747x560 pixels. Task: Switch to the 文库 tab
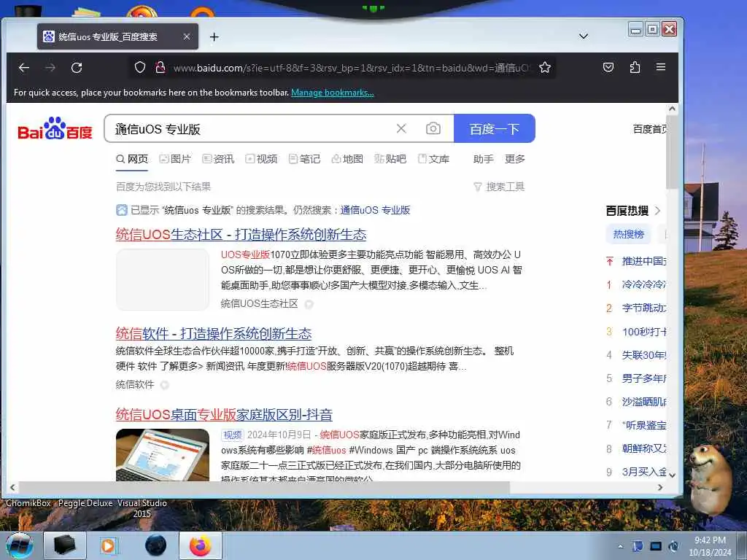coord(433,159)
